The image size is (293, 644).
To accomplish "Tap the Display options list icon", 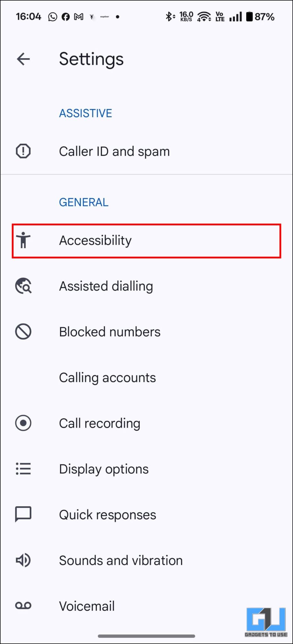I will click(23, 469).
